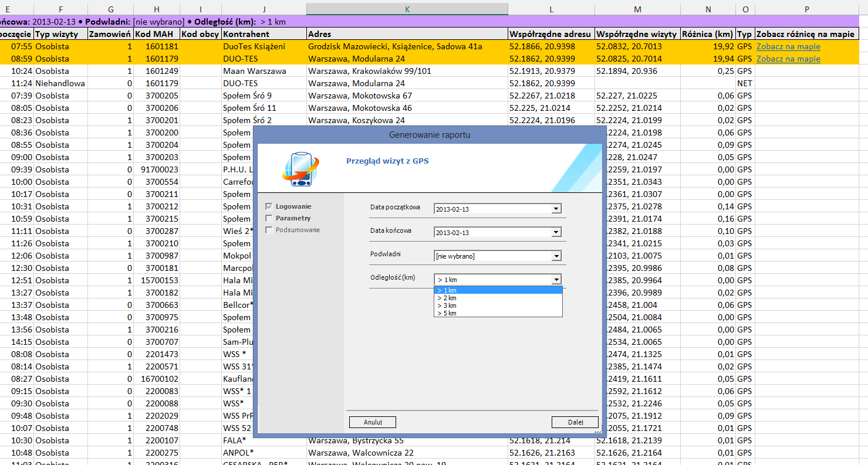Viewport: 868px width, 465px height.
Task: Click cell 'Grodzisk Mazowiecki, Książenice, Sadowa 41a'
Action: 407,46
